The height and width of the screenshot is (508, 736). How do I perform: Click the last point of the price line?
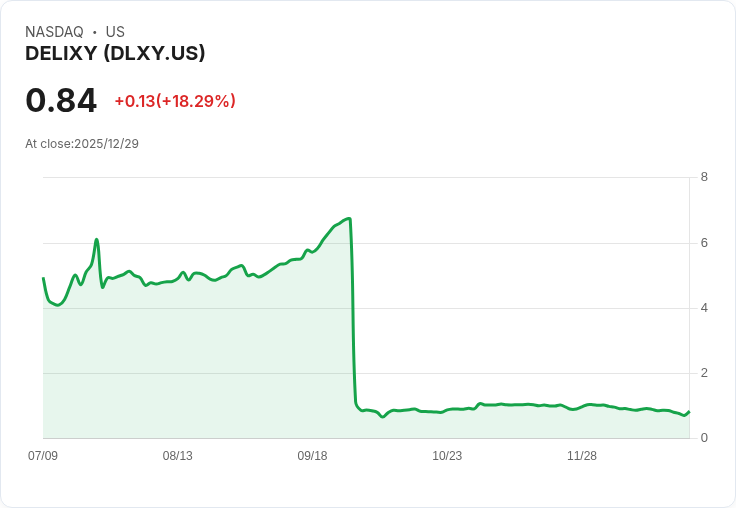coord(689,411)
